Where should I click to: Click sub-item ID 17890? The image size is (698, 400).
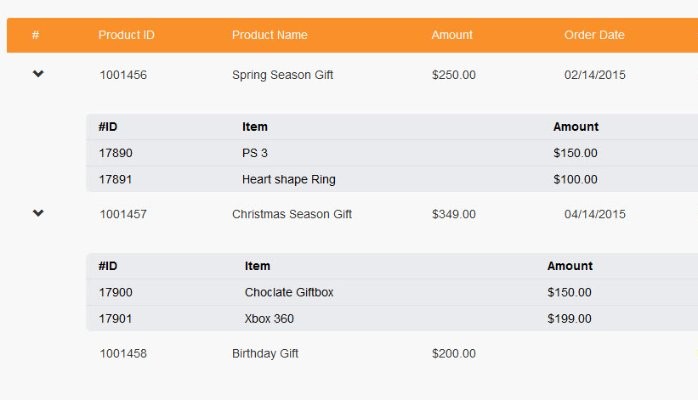(116, 153)
